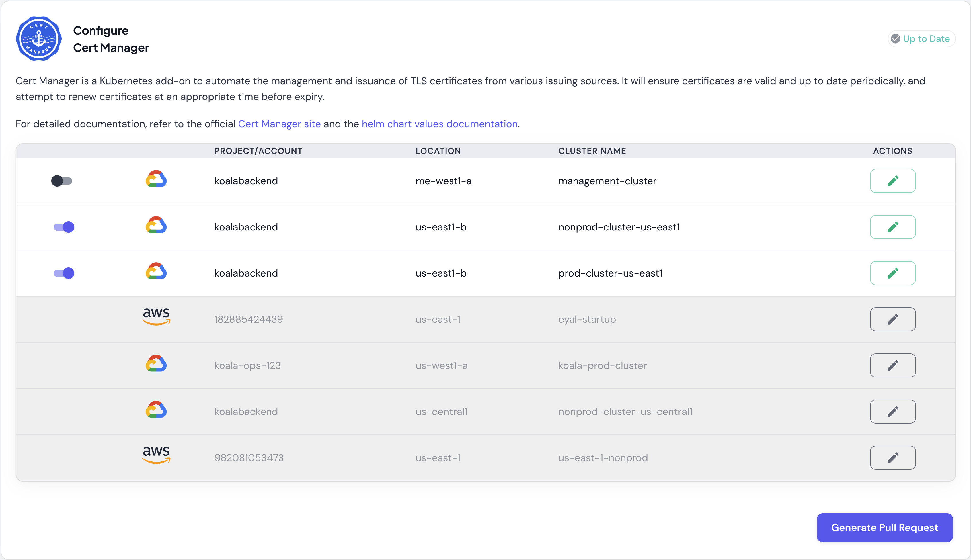Edit the management-cluster configuration
971x560 pixels.
(x=892, y=181)
